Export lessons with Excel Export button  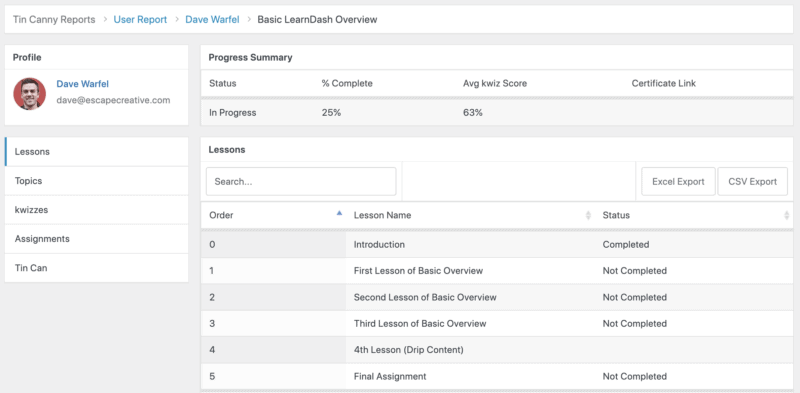(678, 181)
